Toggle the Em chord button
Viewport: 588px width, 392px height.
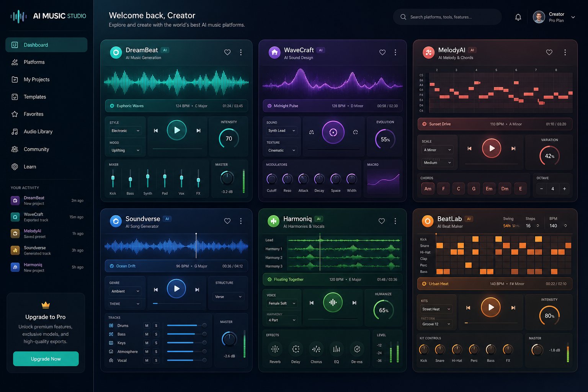pyautogui.click(x=489, y=189)
